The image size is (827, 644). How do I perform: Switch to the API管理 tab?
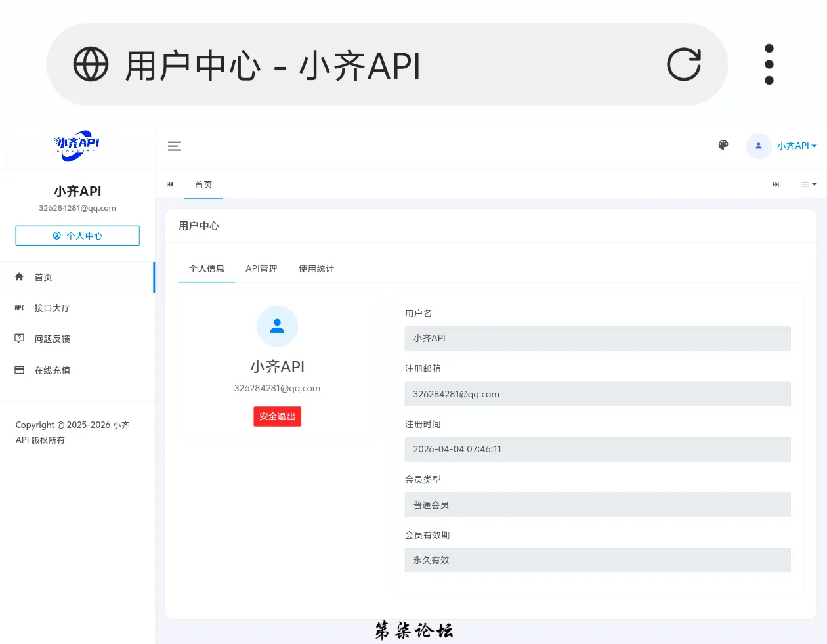(261, 268)
